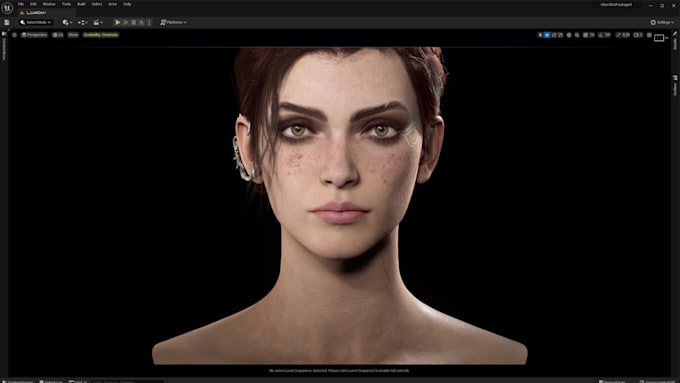Open the Cinematics clapperboard dropdown

point(98,22)
